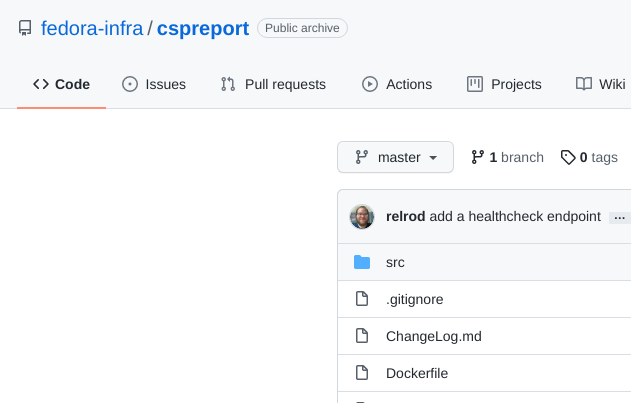Click the Code brackets icon

tap(41, 84)
